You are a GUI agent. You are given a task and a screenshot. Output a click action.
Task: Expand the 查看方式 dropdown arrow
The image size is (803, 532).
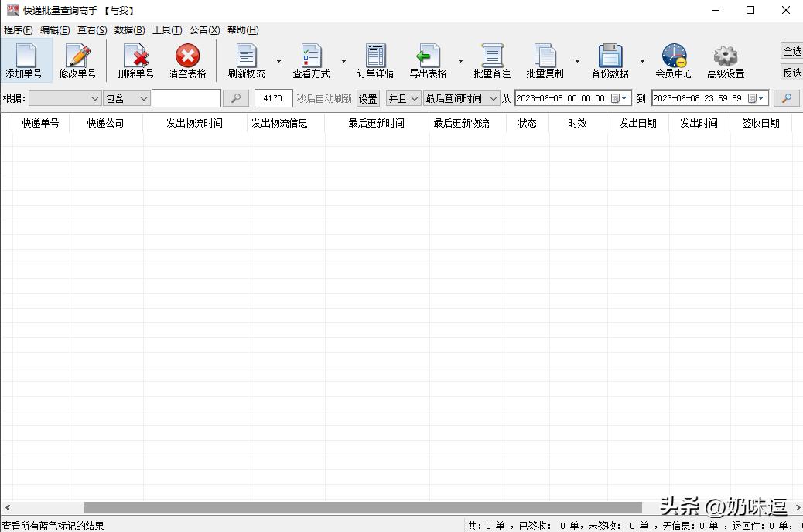coord(343,61)
